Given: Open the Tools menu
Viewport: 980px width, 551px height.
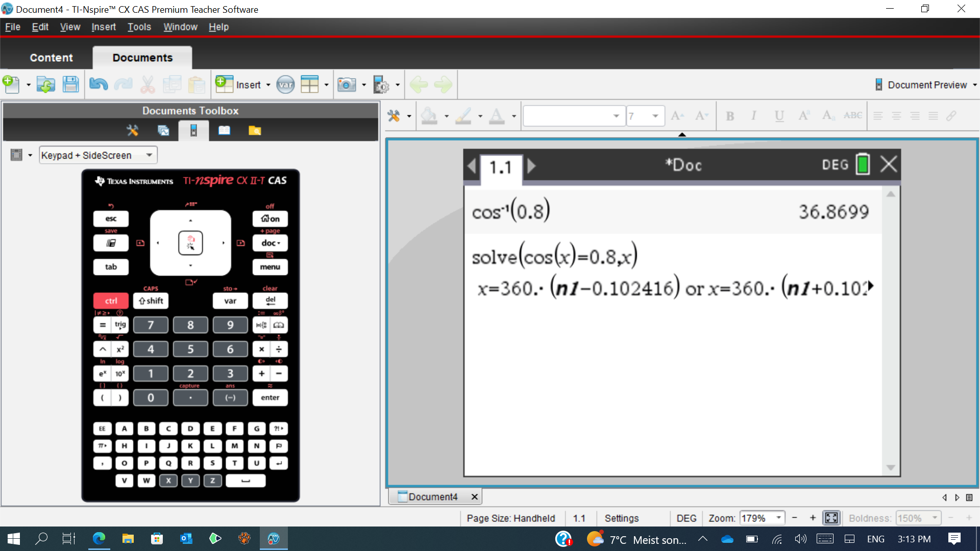Looking at the screenshot, I should pos(139,27).
